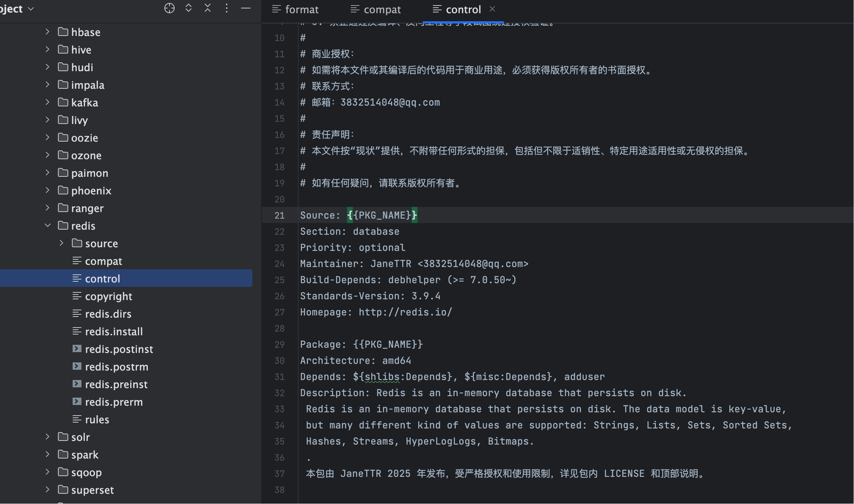Click the redis.dirs file icon
This screenshot has height=504, width=854.
[77, 314]
